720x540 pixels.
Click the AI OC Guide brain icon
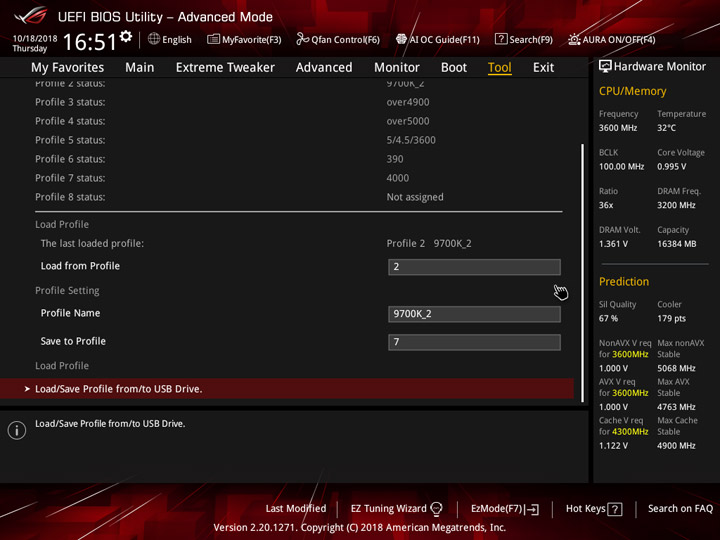pos(401,39)
